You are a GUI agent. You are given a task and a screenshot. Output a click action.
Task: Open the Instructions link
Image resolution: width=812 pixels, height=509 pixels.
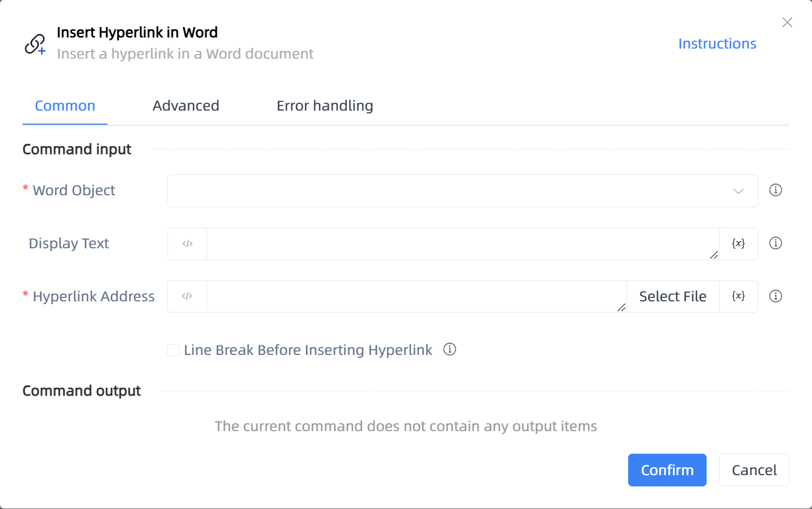click(x=717, y=43)
